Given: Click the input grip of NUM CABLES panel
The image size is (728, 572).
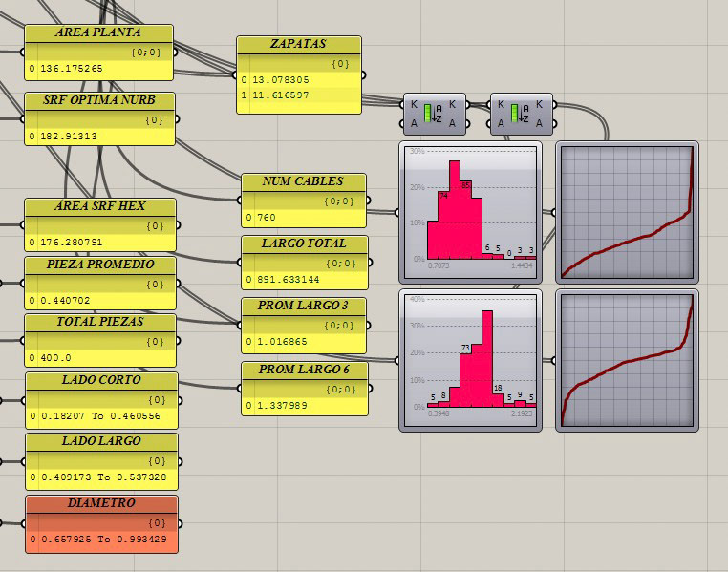Looking at the screenshot, I should click(x=240, y=201).
